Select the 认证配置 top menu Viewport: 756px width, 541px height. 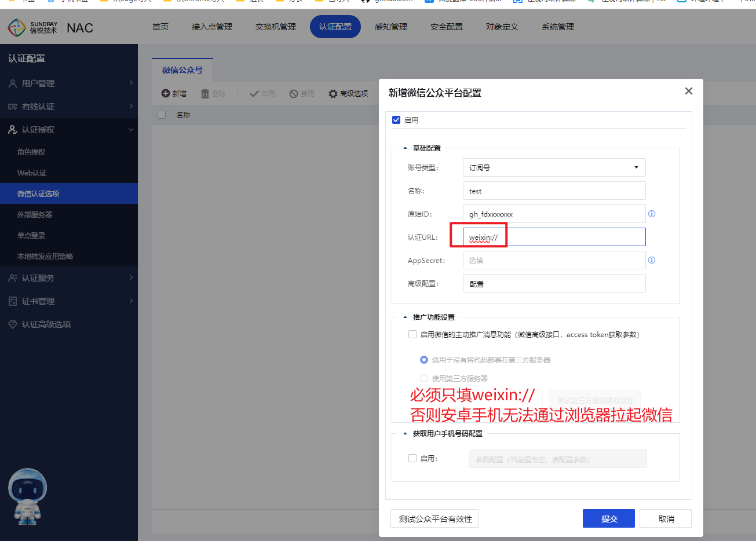[x=335, y=27]
